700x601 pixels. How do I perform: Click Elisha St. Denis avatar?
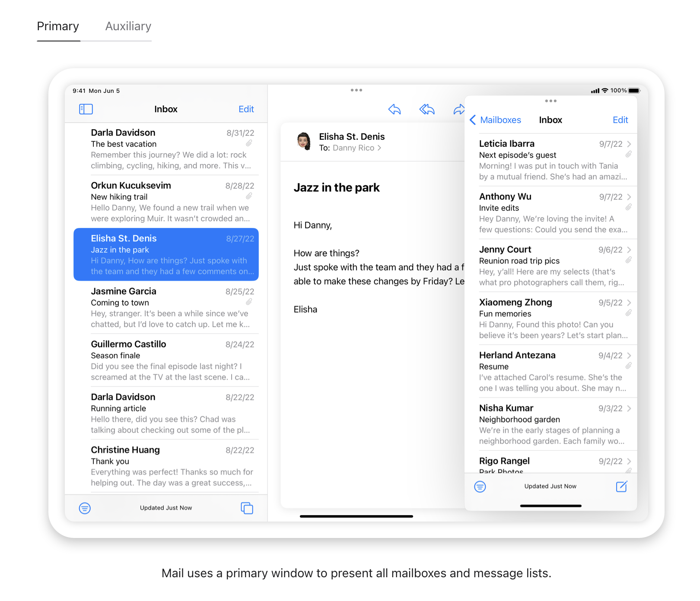pos(304,141)
